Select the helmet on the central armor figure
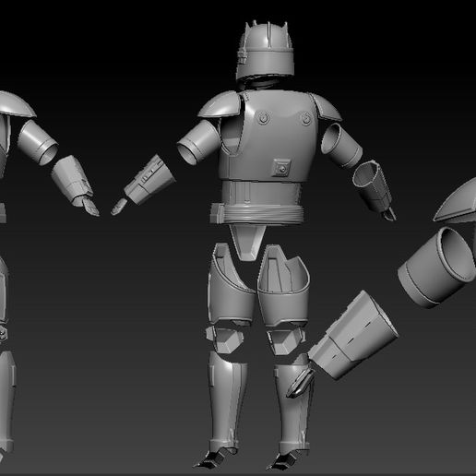This screenshot has height=476, width=476. [265, 52]
